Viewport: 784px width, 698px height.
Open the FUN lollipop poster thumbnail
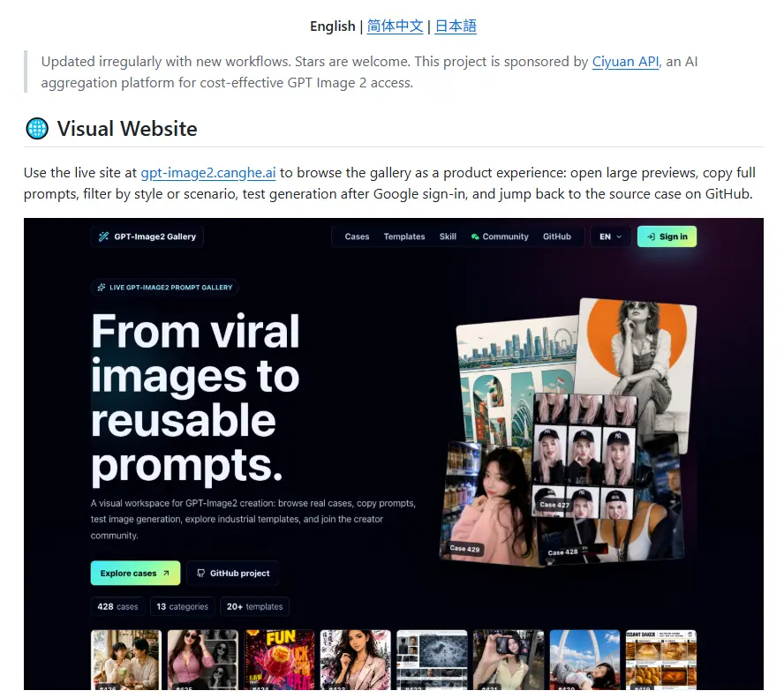pos(279,659)
